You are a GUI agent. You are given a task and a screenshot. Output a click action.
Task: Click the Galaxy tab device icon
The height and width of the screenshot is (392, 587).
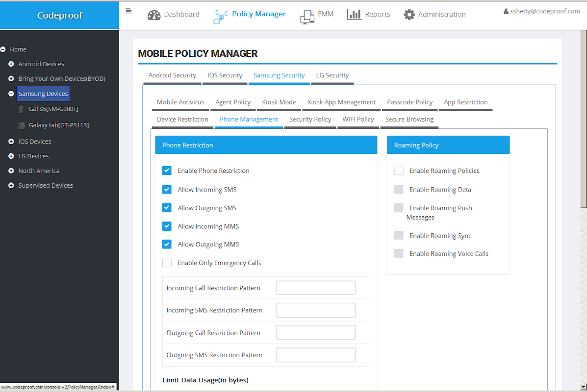[x=22, y=125]
